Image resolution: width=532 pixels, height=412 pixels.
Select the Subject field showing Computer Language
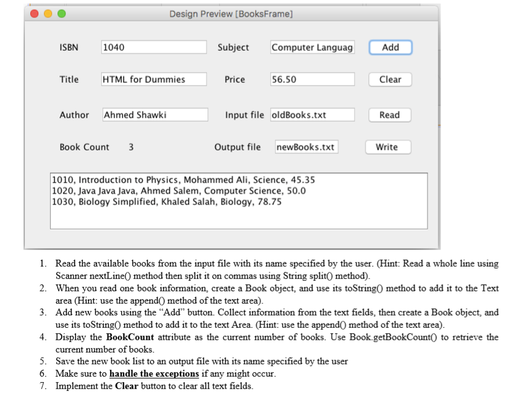312,46
